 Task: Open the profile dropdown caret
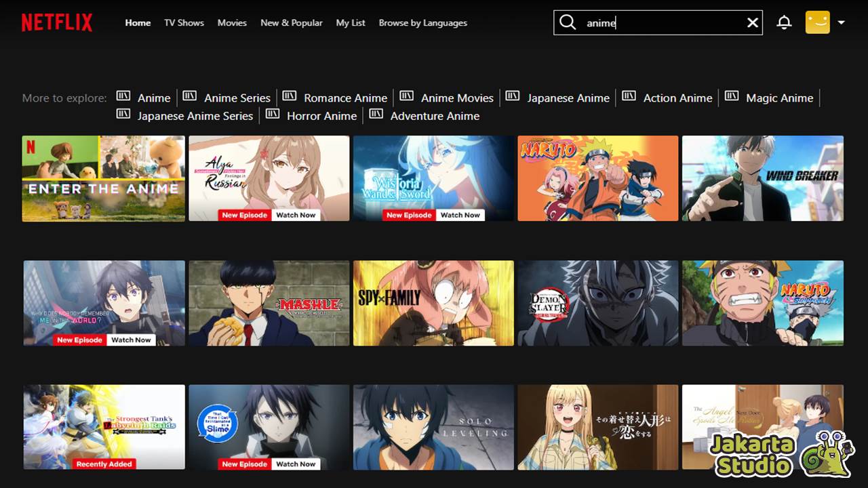(x=841, y=22)
